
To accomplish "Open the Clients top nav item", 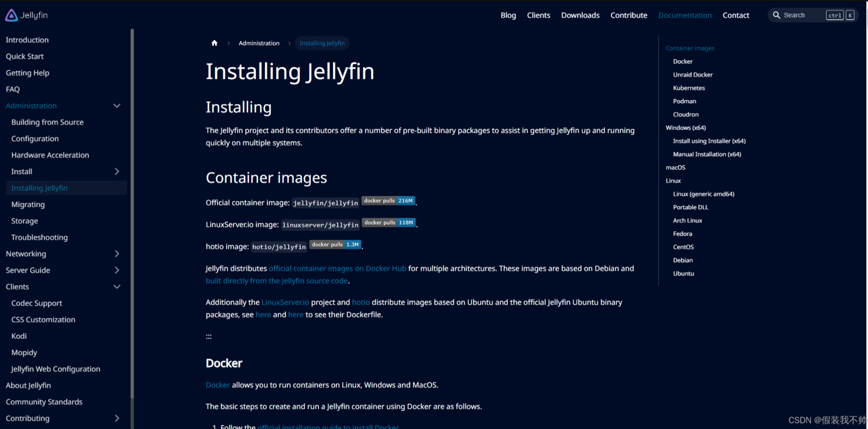I will point(539,15).
